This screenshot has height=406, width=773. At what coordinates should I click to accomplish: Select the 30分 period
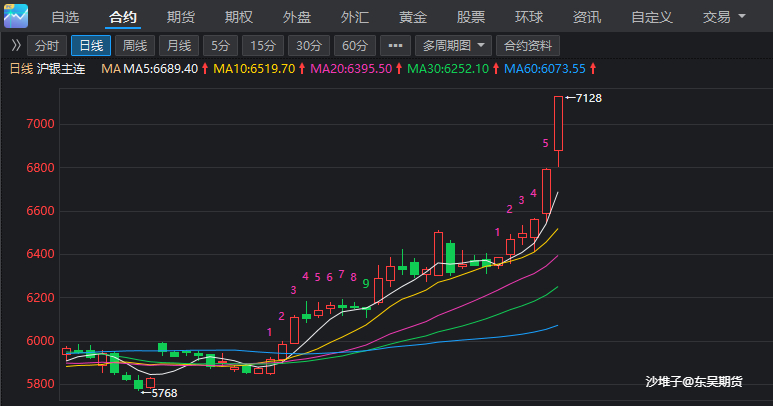point(309,46)
